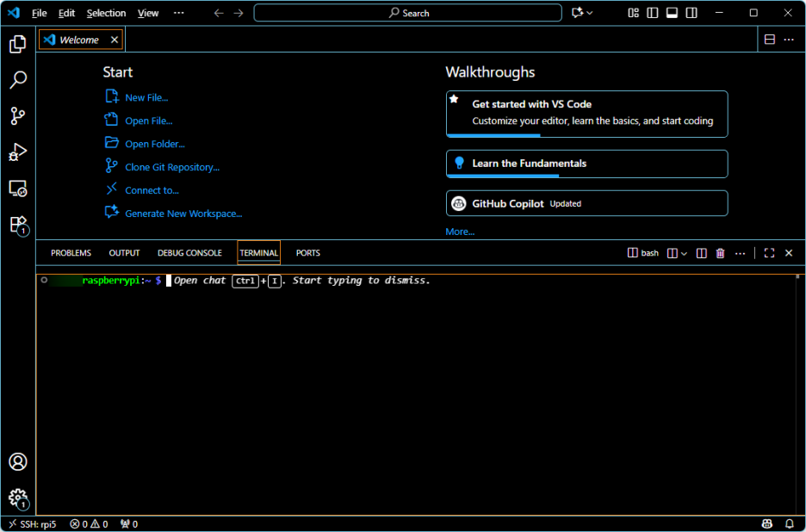Go forward with the right arrow
Viewport: 806px width, 532px height.
pos(239,13)
